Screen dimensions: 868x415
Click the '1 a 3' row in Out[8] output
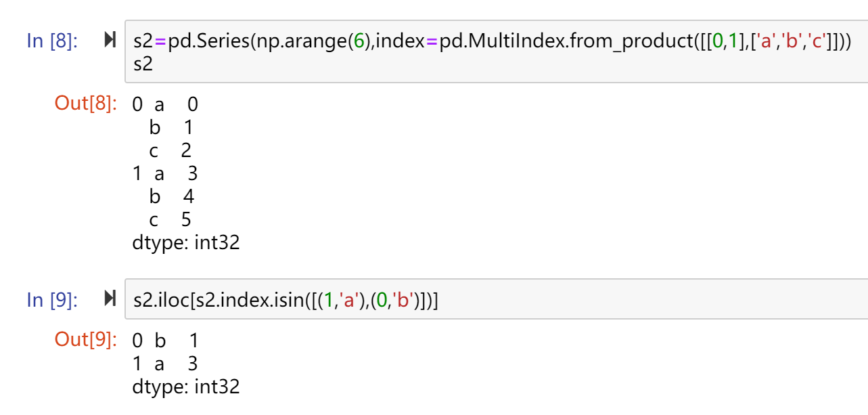tap(165, 174)
